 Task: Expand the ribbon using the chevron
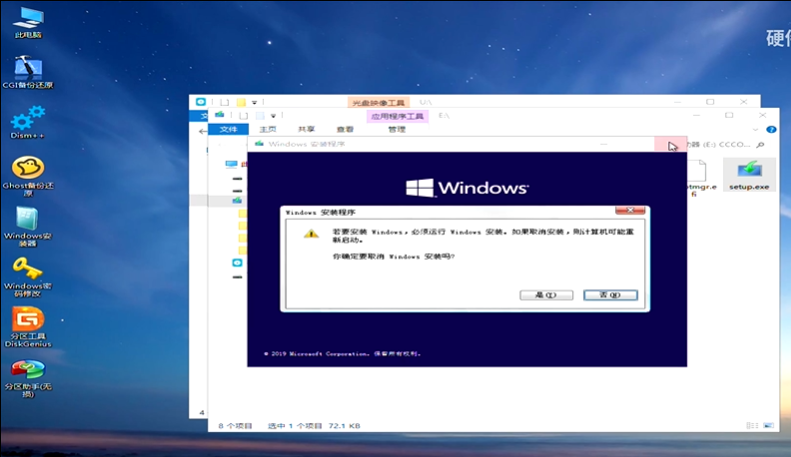(x=755, y=130)
